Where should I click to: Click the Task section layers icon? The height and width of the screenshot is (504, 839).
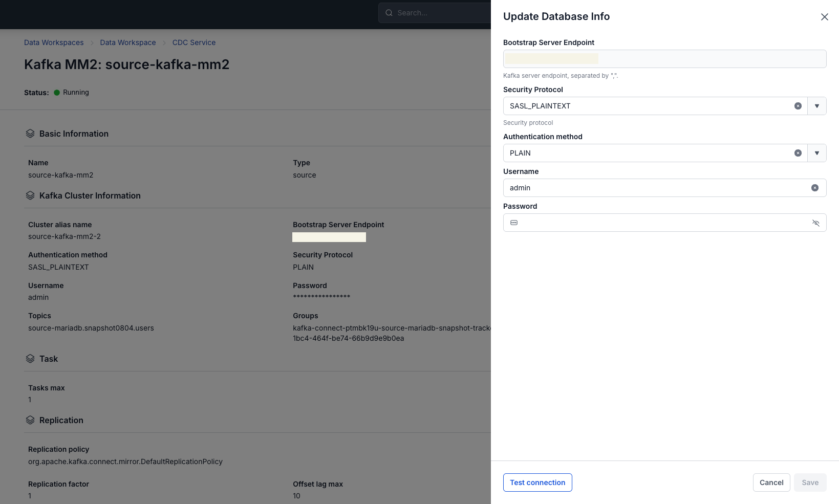[x=30, y=359]
